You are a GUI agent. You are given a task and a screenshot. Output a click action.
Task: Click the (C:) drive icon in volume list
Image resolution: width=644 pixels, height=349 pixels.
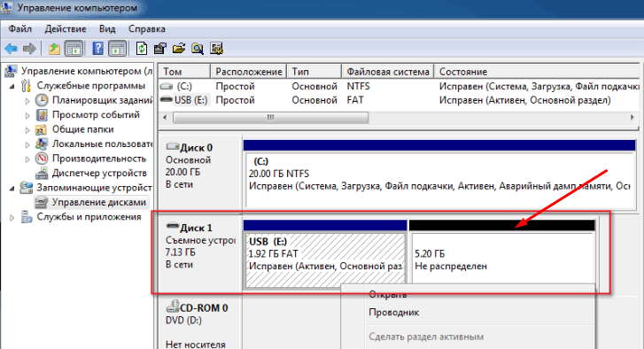click(x=167, y=86)
